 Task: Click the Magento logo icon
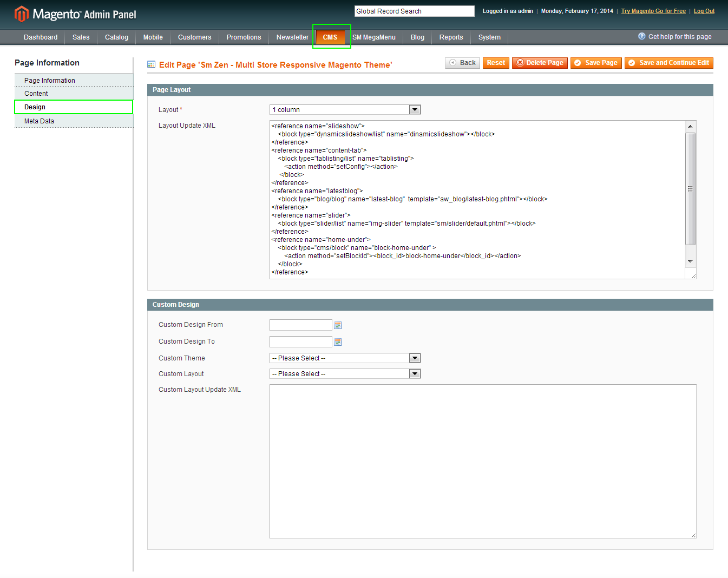21,14
